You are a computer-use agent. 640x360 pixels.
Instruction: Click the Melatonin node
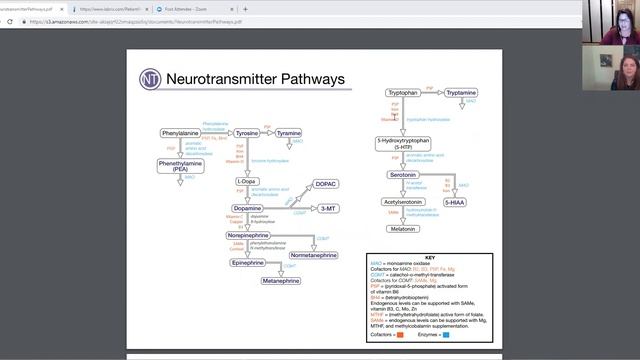click(403, 229)
